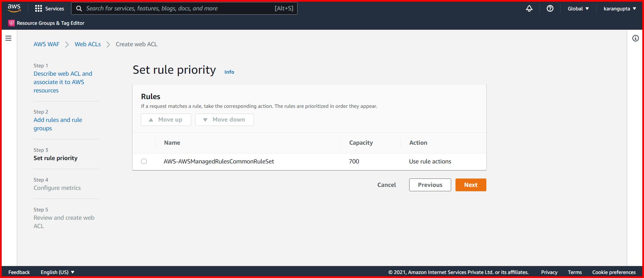The width and height of the screenshot is (644, 278).
Task: Click the AWS WAF breadcrumb link
Action: point(46,44)
